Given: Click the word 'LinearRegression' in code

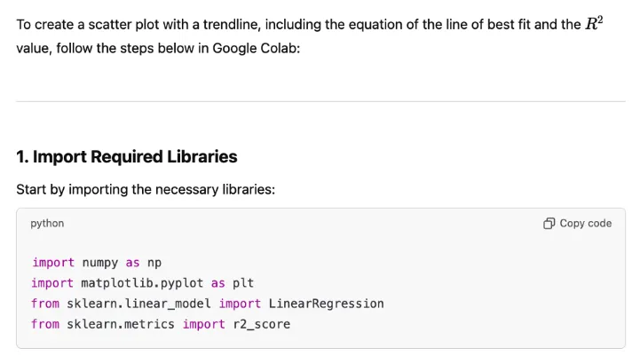Looking at the screenshot, I should tap(326, 304).
